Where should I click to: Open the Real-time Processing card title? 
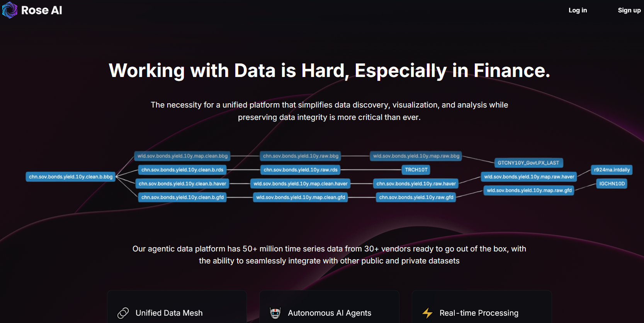479,313
